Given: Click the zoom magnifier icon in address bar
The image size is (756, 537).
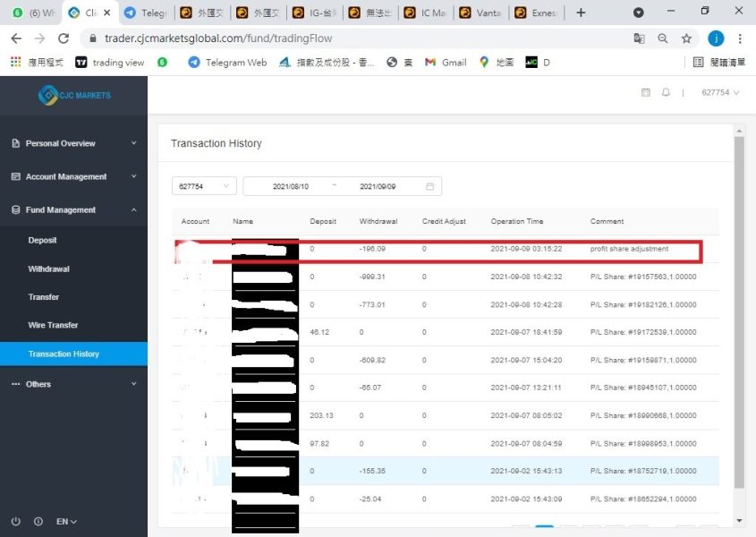Looking at the screenshot, I should 663,38.
